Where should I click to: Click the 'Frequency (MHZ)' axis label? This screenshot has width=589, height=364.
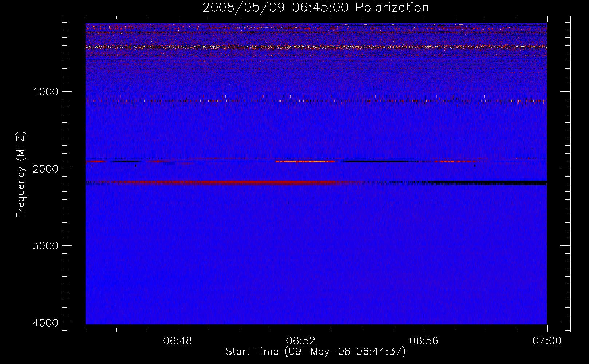pos(21,175)
